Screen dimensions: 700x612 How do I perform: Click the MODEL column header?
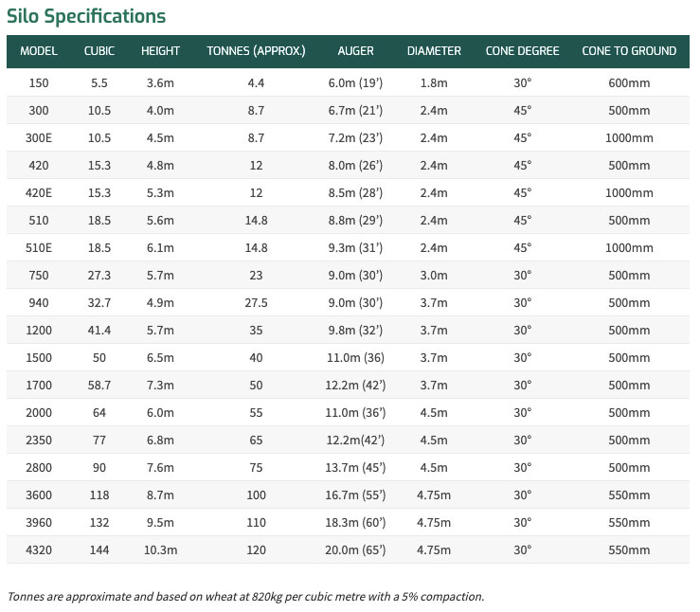39,51
